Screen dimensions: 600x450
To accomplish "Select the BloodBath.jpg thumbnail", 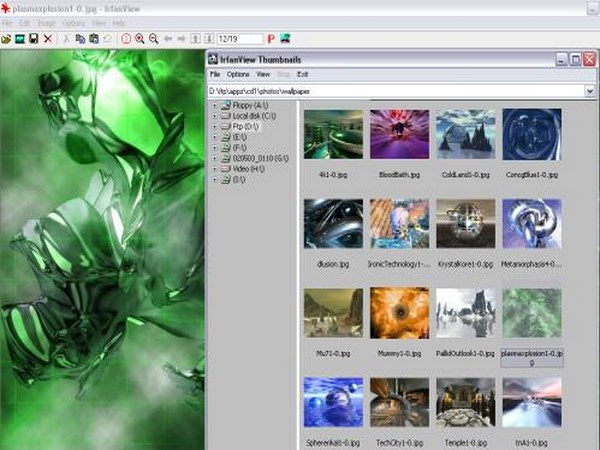I will tap(398, 135).
